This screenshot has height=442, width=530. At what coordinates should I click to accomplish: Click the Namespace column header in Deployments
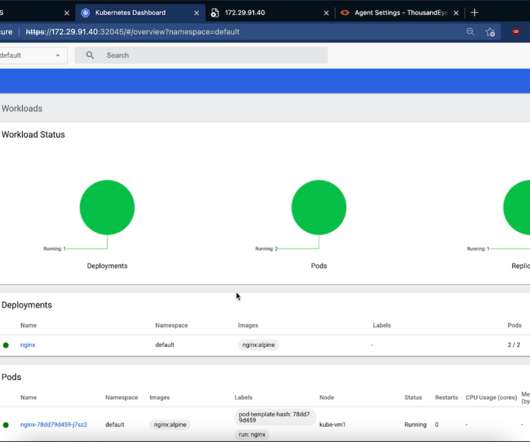tap(171, 325)
